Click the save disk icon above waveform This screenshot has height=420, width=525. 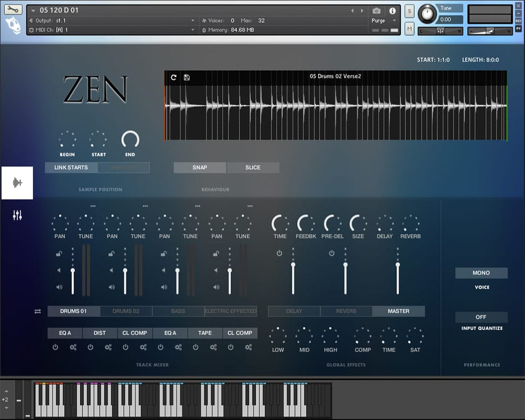[186, 77]
